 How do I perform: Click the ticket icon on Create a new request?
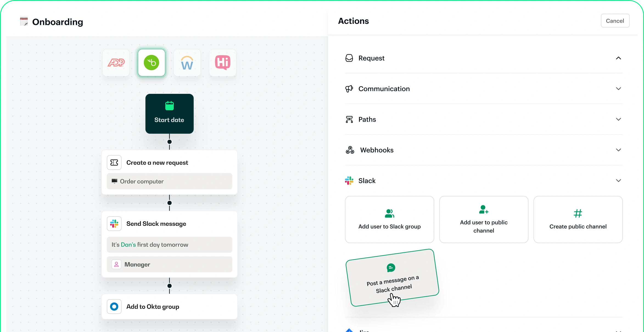coord(114,162)
